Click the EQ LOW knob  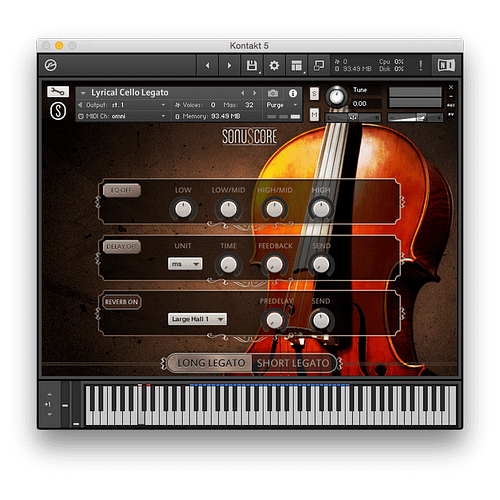[x=183, y=209]
